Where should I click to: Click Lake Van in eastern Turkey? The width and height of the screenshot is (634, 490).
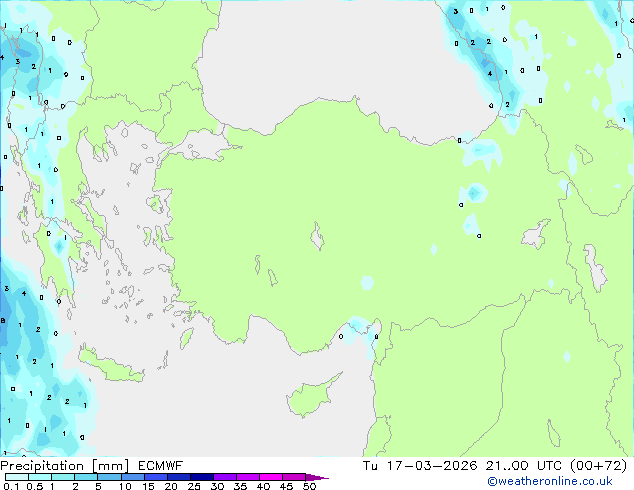click(536, 234)
